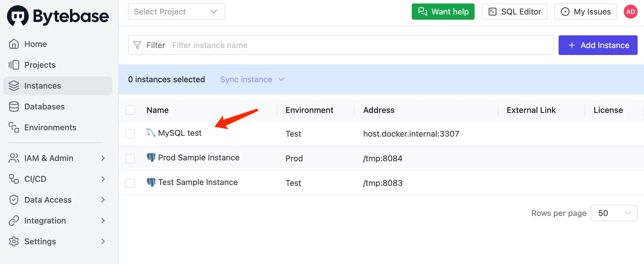Image resolution: width=644 pixels, height=264 pixels.
Task: Open the Data Access menu item
Action: click(x=58, y=200)
